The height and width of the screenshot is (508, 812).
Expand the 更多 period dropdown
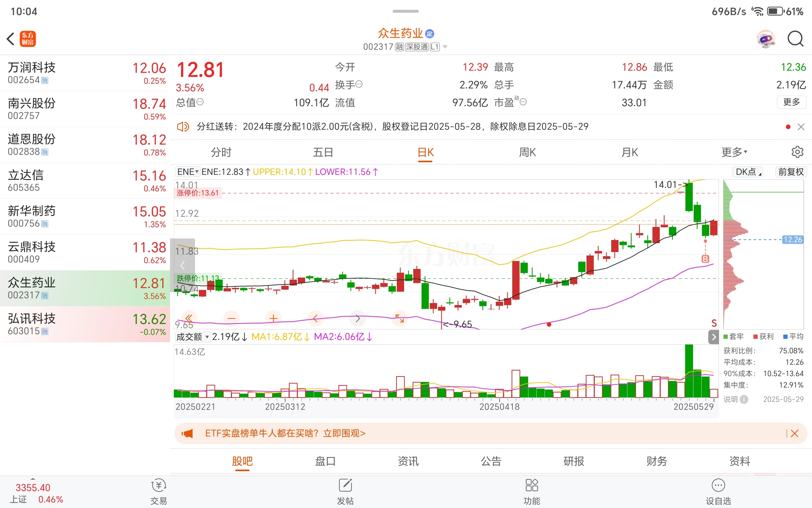[735, 152]
